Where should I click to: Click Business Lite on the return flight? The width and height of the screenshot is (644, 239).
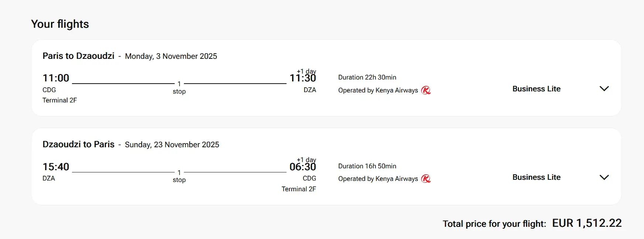(536, 177)
